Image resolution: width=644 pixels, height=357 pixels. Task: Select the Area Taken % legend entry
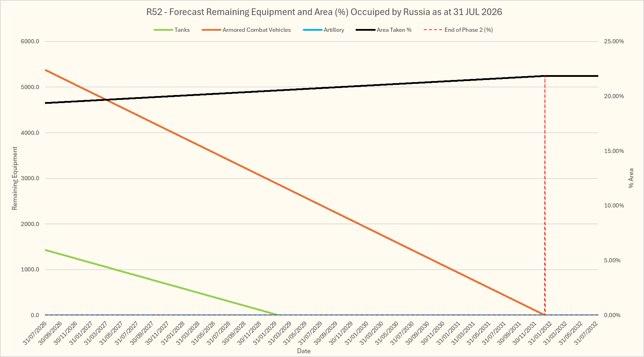[384, 30]
